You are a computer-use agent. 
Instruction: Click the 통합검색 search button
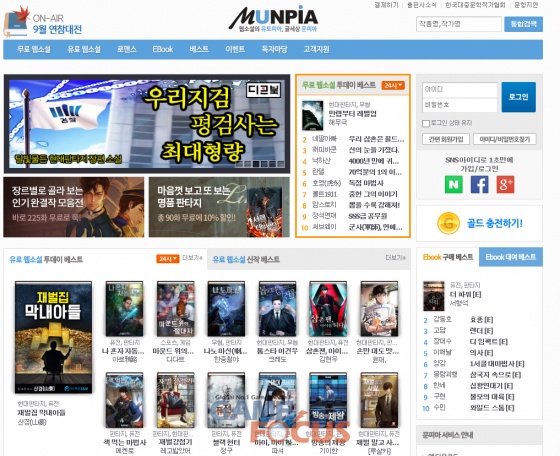click(524, 24)
